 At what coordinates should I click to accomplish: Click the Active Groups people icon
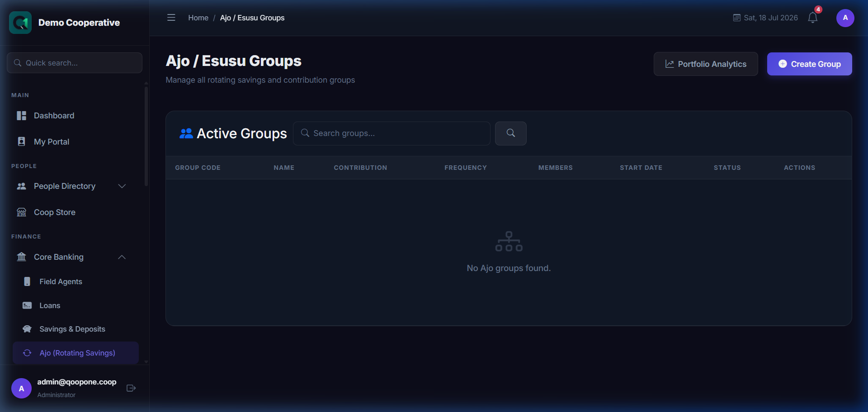click(x=186, y=133)
